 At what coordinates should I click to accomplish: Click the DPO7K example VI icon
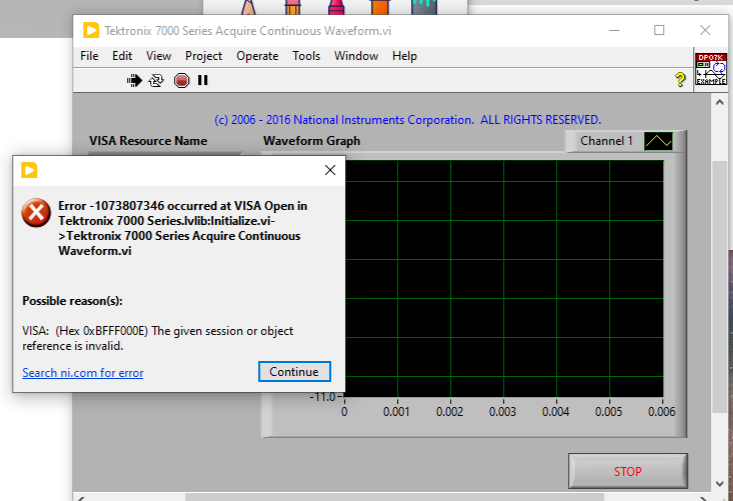tap(711, 69)
